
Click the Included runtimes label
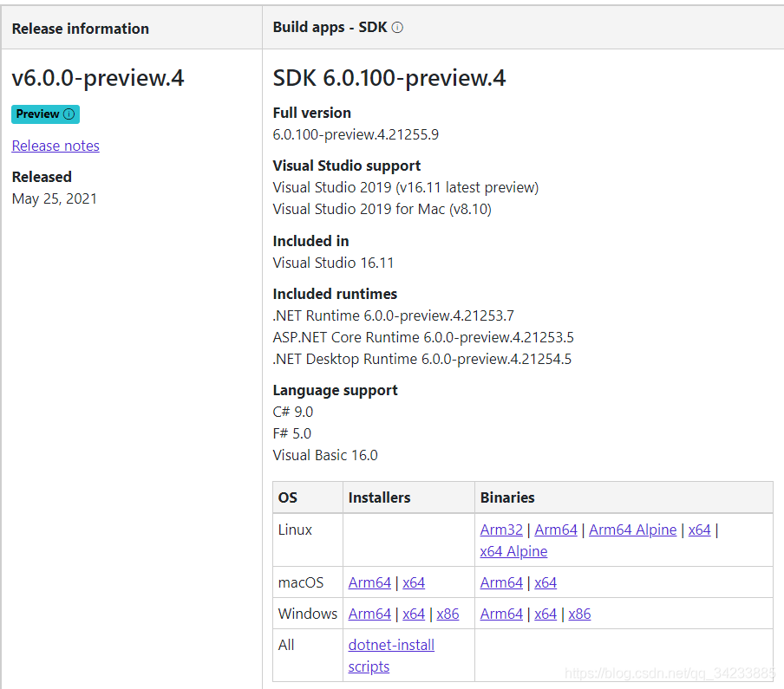[335, 294]
